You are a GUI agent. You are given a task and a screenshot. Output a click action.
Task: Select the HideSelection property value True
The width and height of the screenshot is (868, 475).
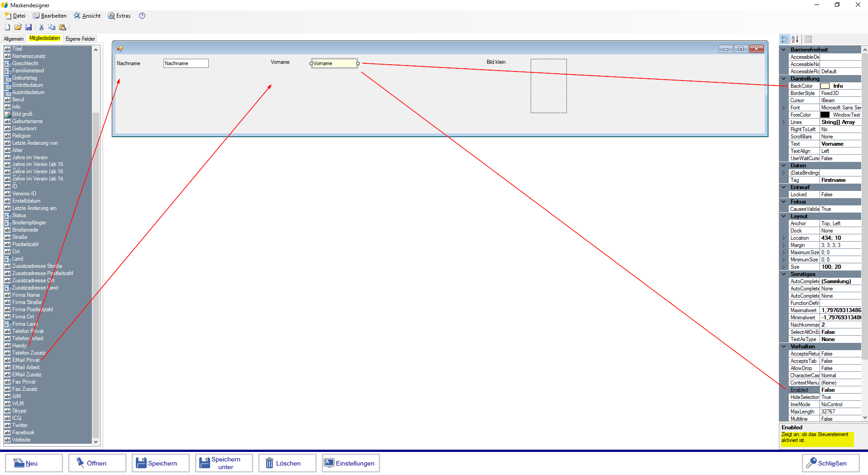pos(840,397)
